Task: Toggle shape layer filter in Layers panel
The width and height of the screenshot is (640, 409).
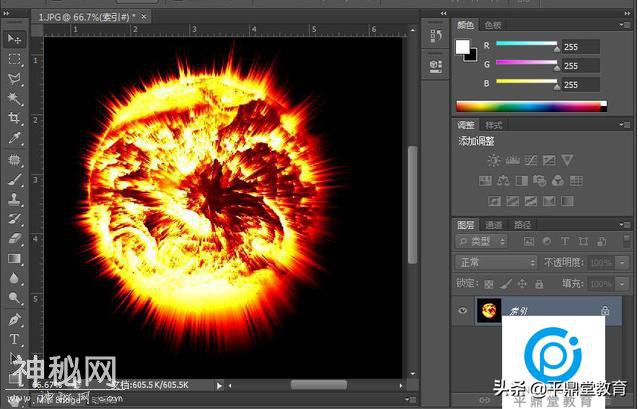Action: [x=583, y=242]
